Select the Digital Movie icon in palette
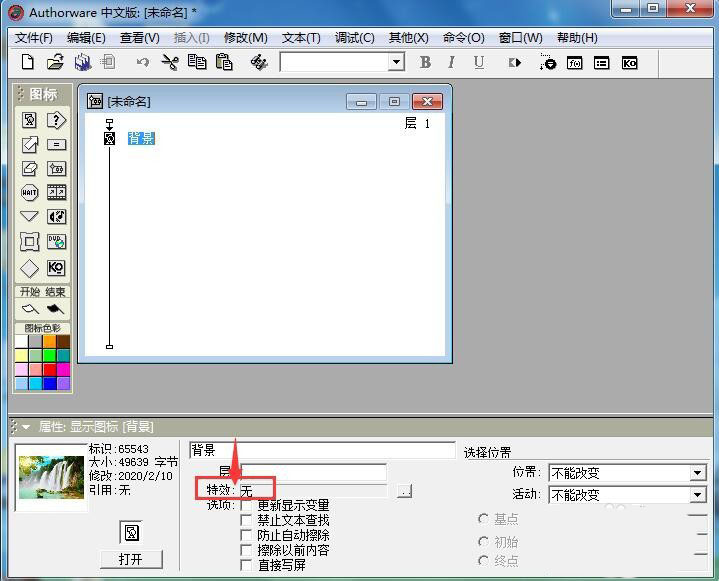 point(56,193)
